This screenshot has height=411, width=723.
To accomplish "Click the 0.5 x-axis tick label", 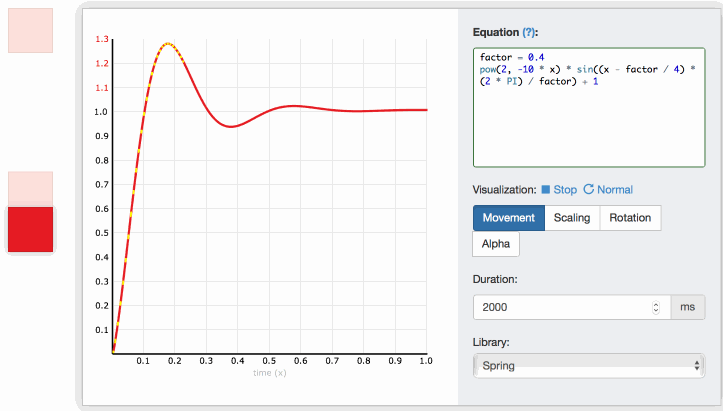I will (269, 361).
